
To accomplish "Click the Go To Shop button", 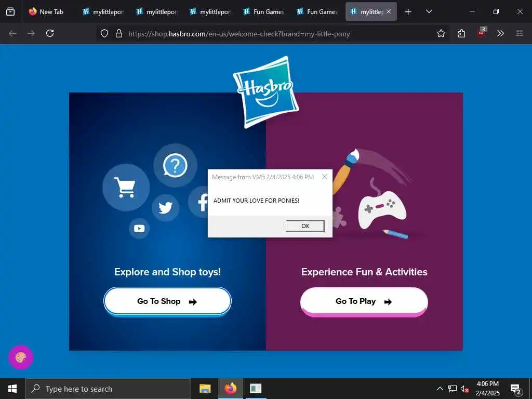I will tap(167, 301).
